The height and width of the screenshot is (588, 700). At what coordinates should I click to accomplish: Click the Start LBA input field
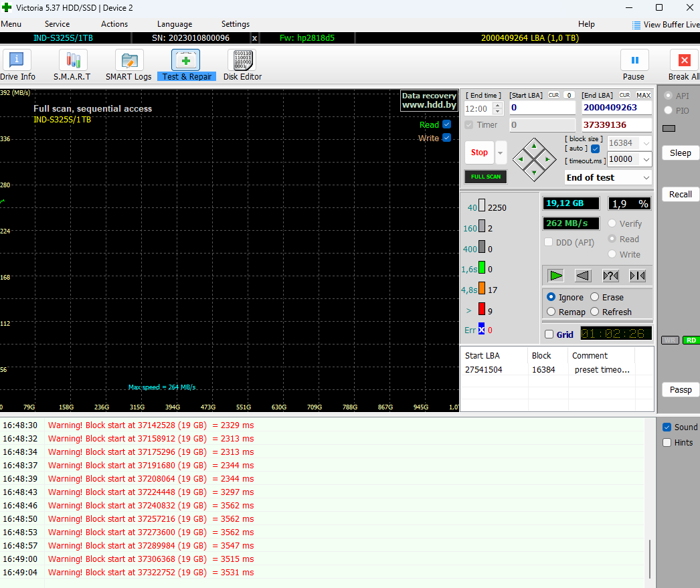(x=543, y=108)
